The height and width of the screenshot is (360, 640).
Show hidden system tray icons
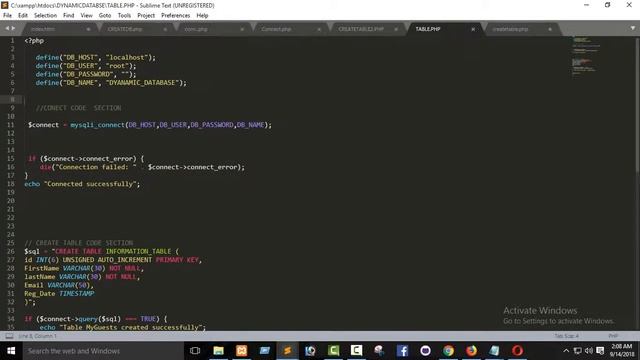pyautogui.click(x=566, y=351)
